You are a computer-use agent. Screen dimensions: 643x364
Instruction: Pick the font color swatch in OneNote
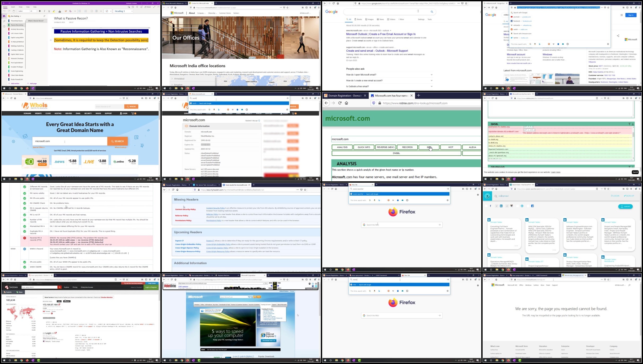(60, 11)
